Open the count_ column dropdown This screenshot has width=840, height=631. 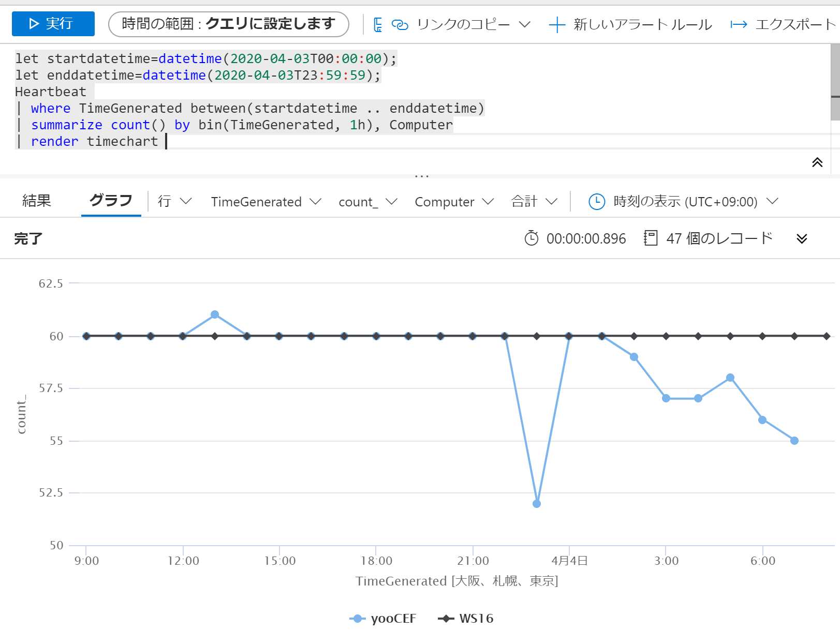point(368,202)
